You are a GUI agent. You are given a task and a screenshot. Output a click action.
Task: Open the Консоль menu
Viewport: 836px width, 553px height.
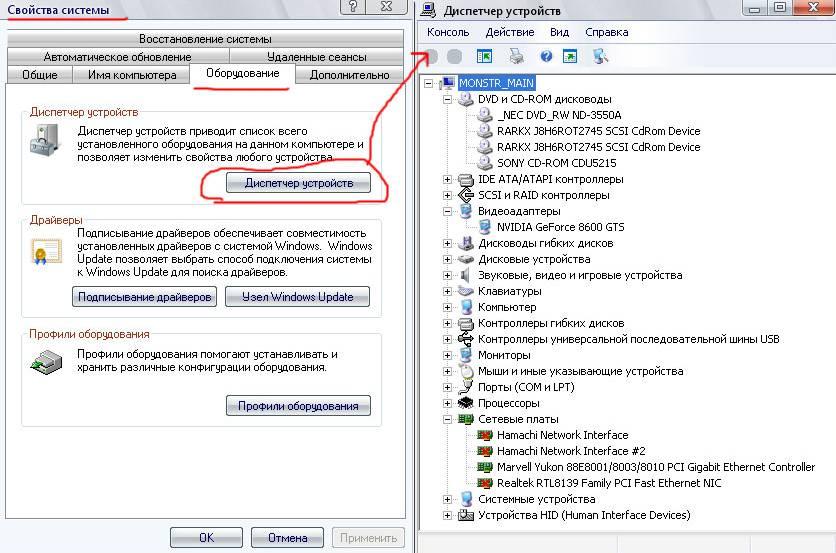pyautogui.click(x=448, y=32)
